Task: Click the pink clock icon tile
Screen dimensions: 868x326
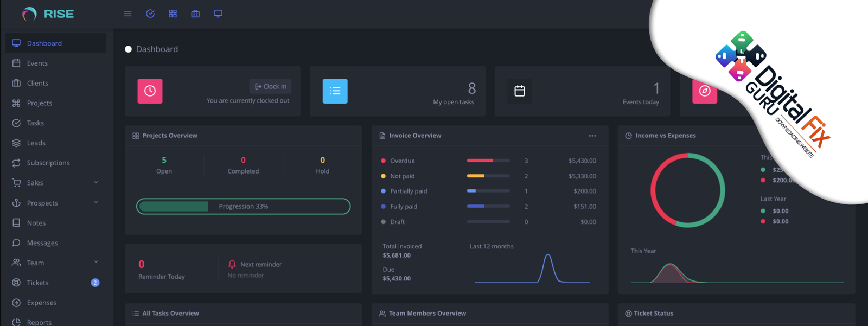Action: pos(150,91)
